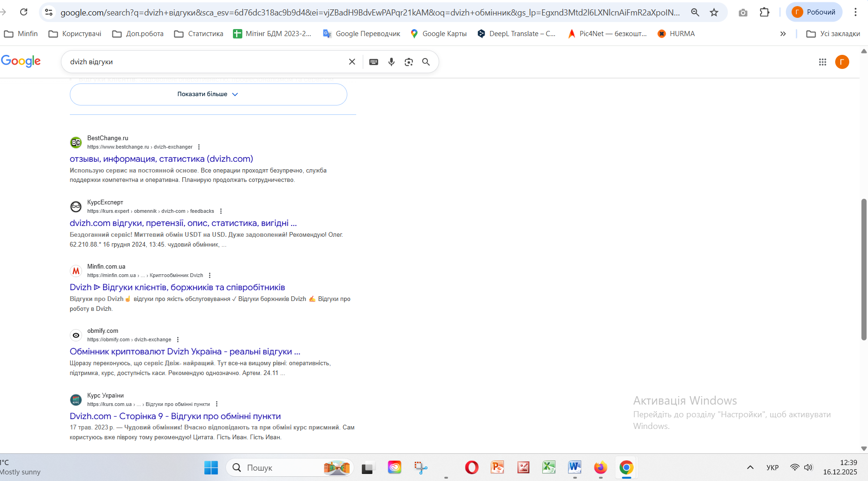Expand results with Показати більше
The width and height of the screenshot is (868, 481).
[209, 94]
